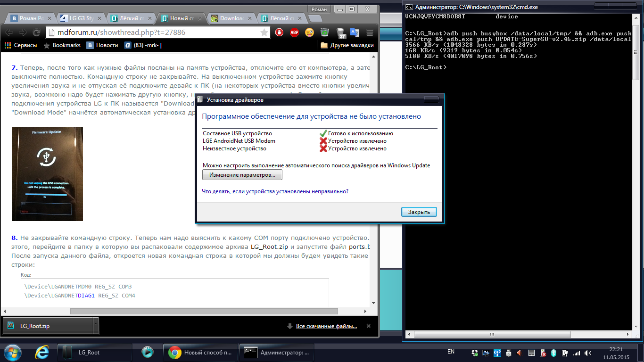
Task: Click the emoji smiley extension icon
Action: coord(309,33)
